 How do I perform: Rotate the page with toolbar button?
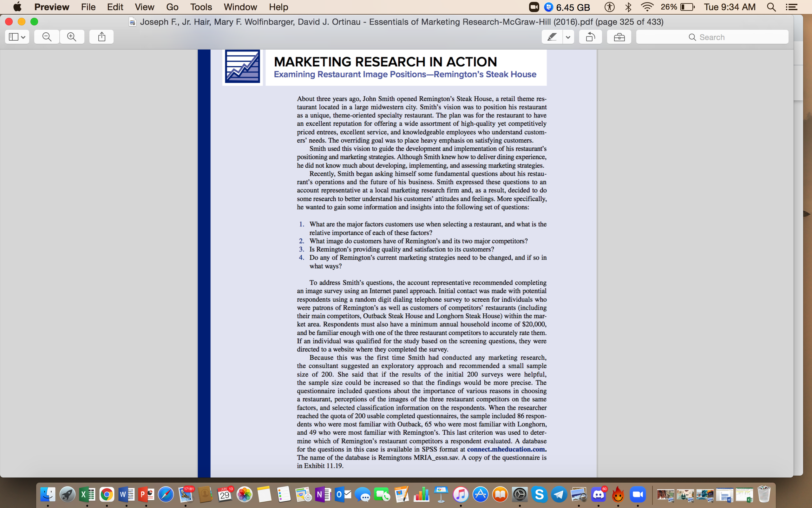point(591,37)
